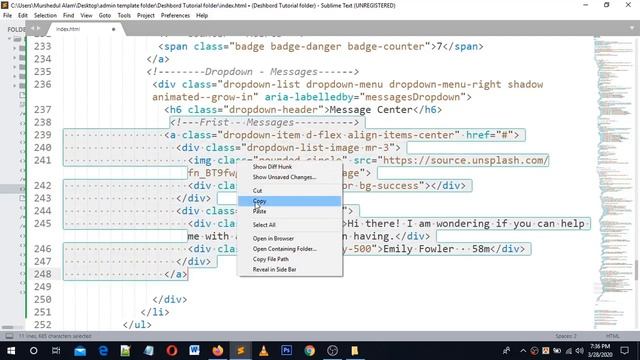
Task: Choose Open in Browser in context menu
Action: tap(290, 238)
